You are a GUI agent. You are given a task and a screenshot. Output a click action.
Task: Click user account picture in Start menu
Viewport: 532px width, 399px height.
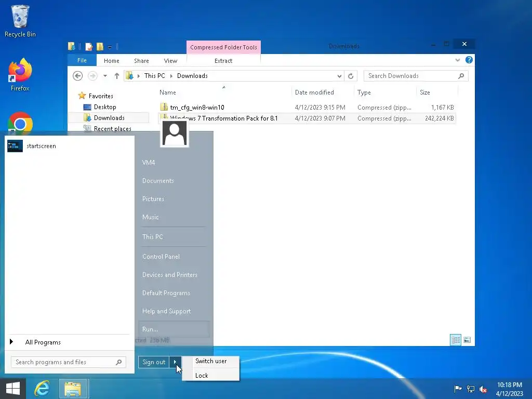(175, 134)
